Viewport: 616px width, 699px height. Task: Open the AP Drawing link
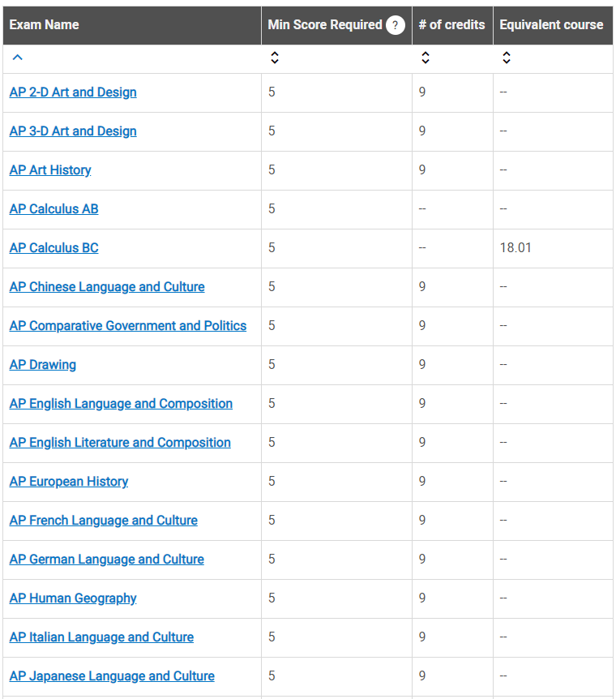tap(43, 365)
